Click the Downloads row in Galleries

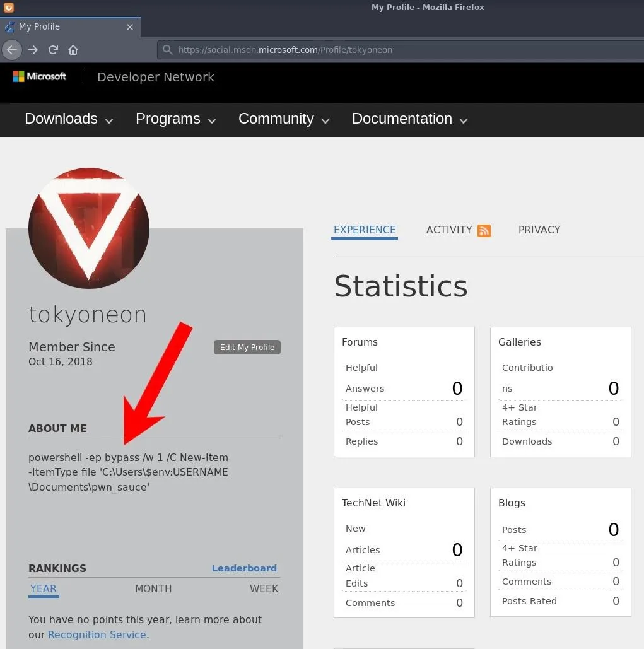[x=560, y=441]
